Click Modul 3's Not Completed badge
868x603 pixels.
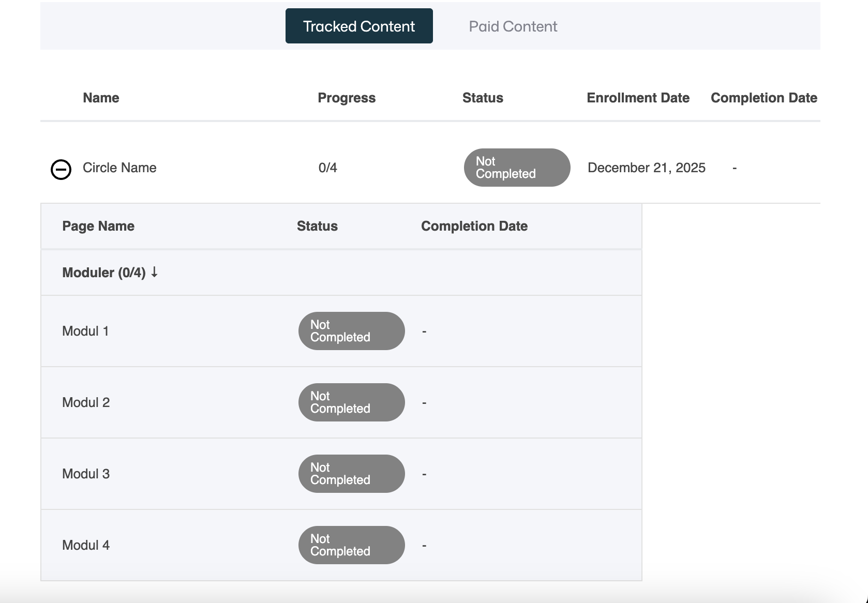tap(351, 474)
